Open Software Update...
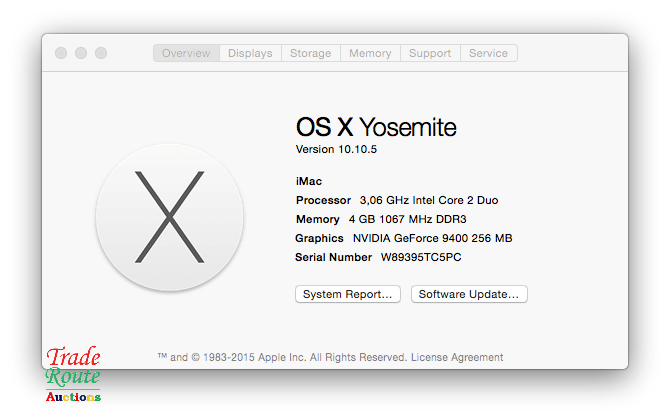 [469, 294]
